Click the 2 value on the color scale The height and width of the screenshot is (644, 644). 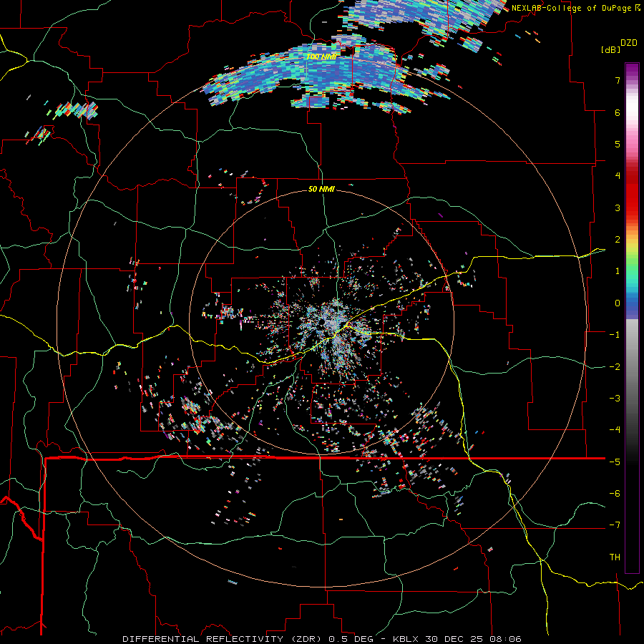618,240
